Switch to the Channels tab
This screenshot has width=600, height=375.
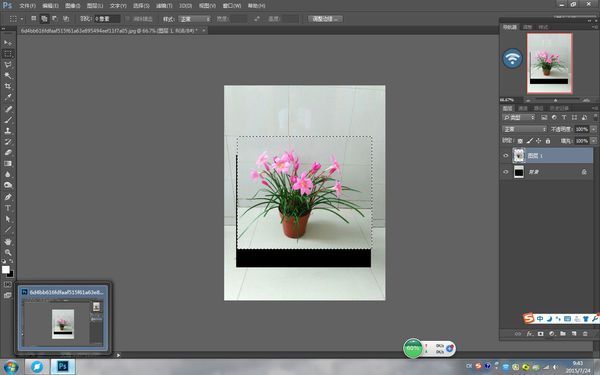(x=523, y=108)
